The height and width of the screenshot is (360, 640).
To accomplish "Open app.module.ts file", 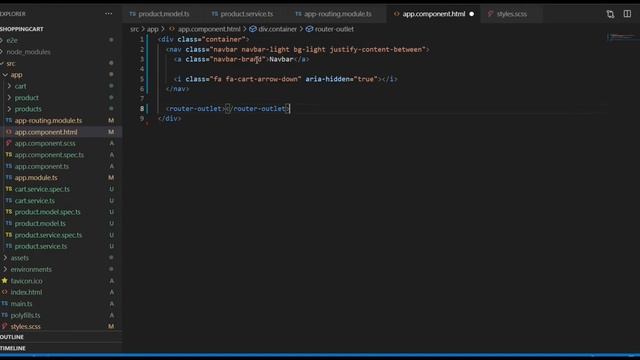I will pos(36,178).
